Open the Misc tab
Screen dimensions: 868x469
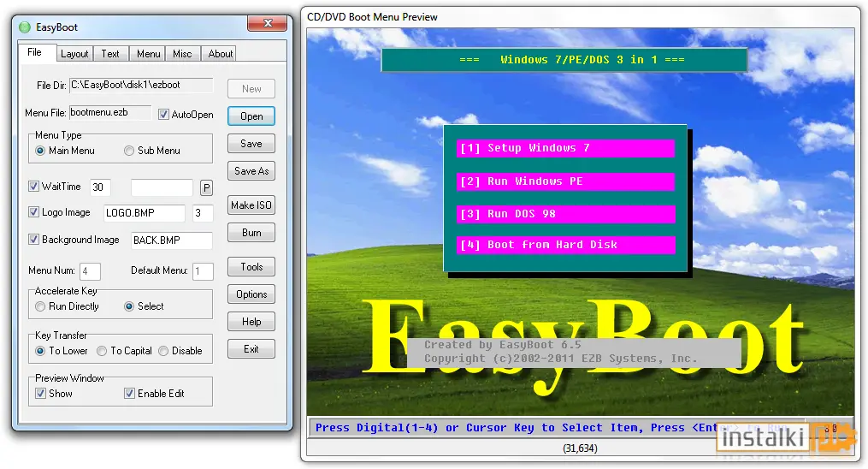pyautogui.click(x=182, y=54)
